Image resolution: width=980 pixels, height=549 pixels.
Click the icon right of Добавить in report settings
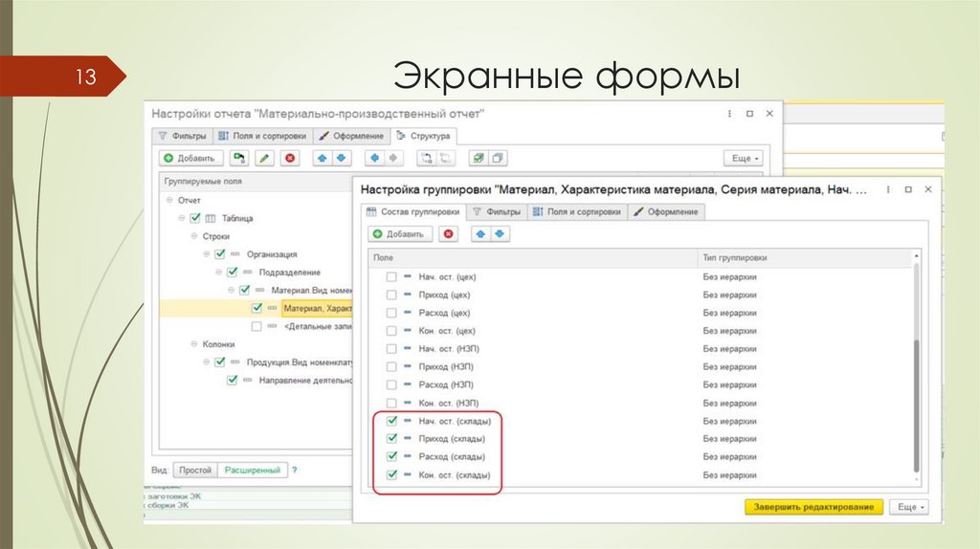point(238,159)
